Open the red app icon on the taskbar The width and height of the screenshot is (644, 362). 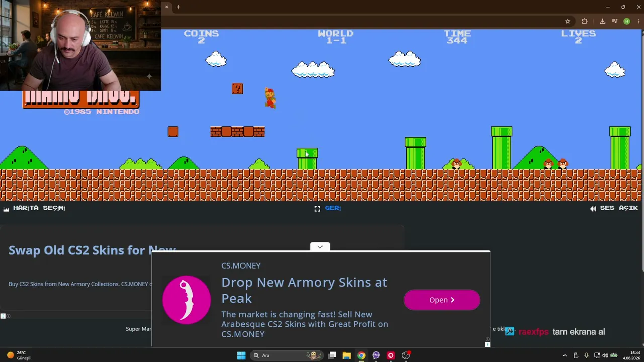click(391, 355)
